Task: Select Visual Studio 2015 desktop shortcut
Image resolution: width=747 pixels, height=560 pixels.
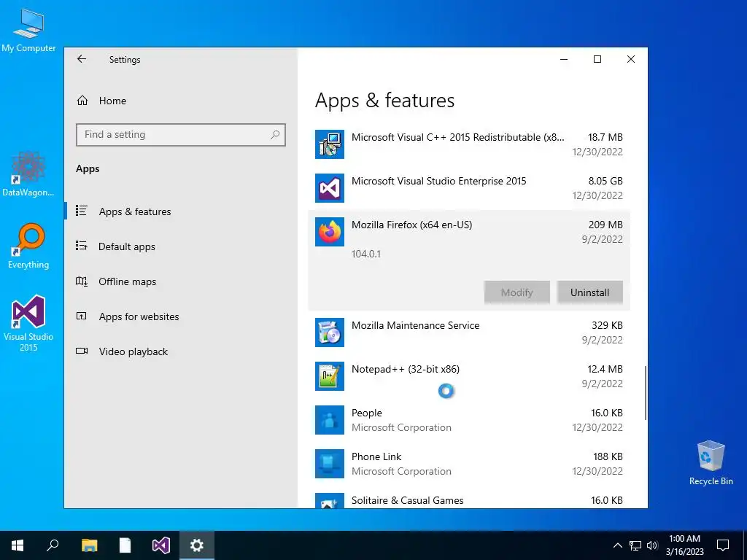Action: (28, 324)
